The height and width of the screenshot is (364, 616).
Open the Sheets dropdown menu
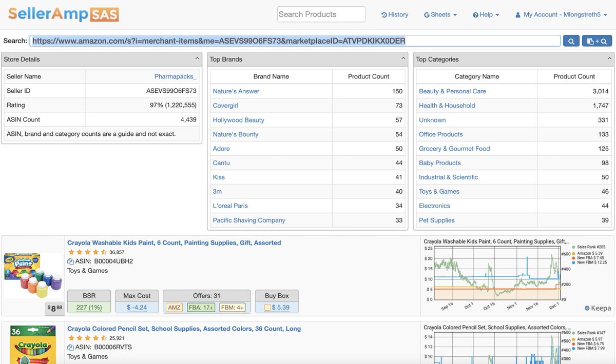coord(440,15)
